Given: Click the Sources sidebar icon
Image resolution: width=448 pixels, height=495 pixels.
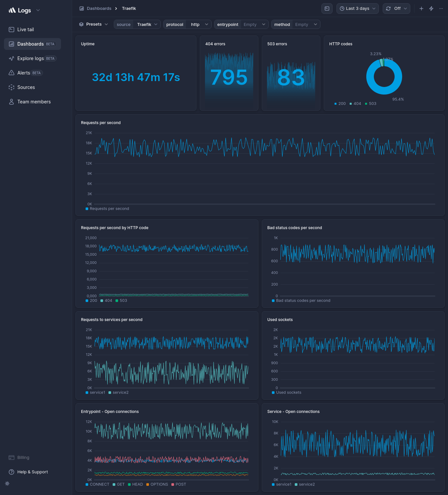Looking at the screenshot, I should coord(11,87).
